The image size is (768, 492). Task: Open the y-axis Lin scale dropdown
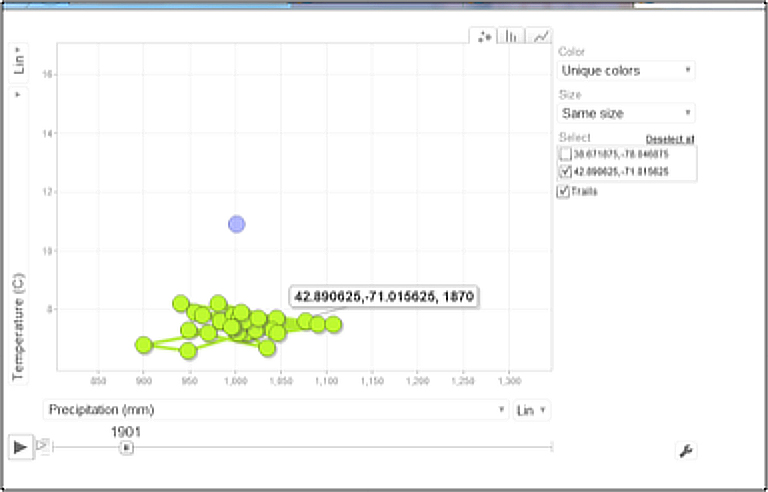19,64
